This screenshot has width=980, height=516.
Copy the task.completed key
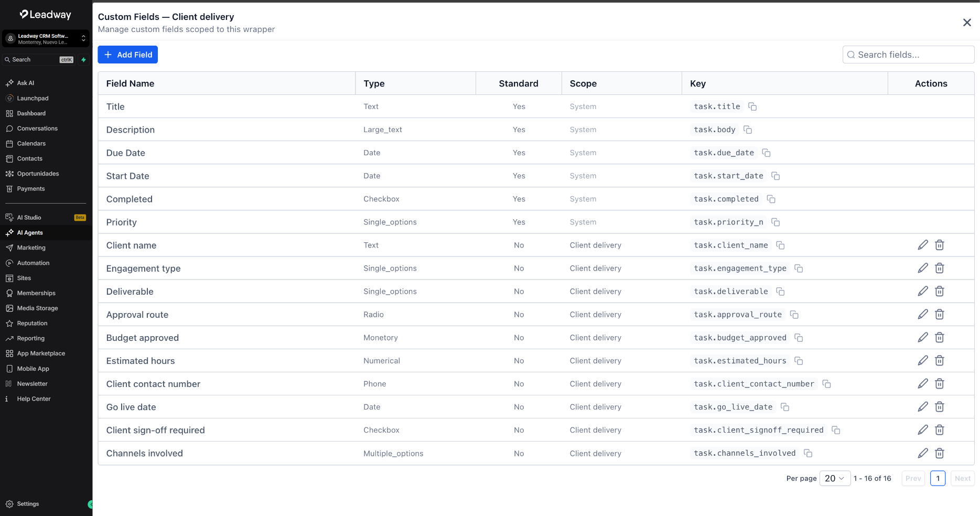(771, 199)
